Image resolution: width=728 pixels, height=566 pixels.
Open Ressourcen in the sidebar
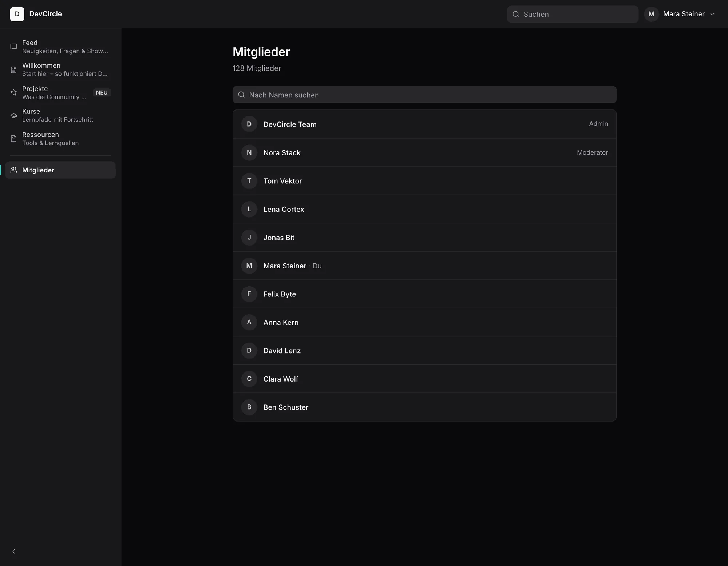(x=60, y=139)
